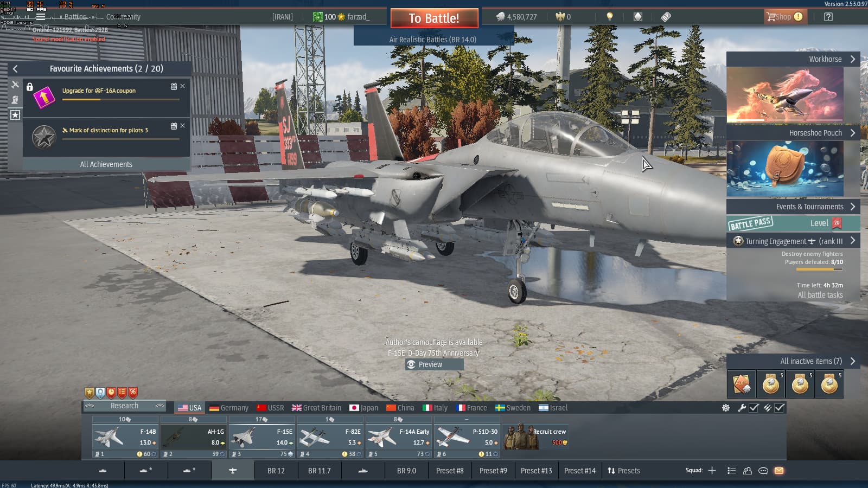
Task: Open the contacts/friends icon in bottom bar
Action: click(747, 471)
